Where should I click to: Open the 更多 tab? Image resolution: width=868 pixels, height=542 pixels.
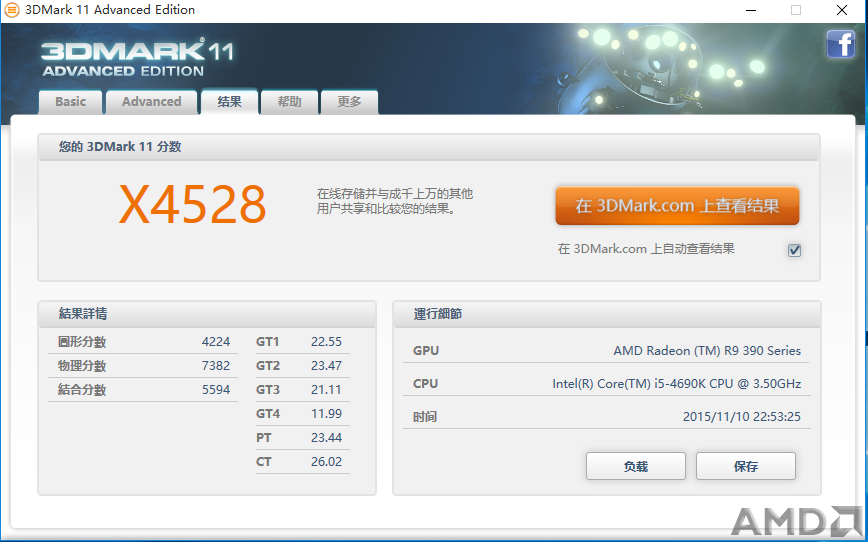349,102
